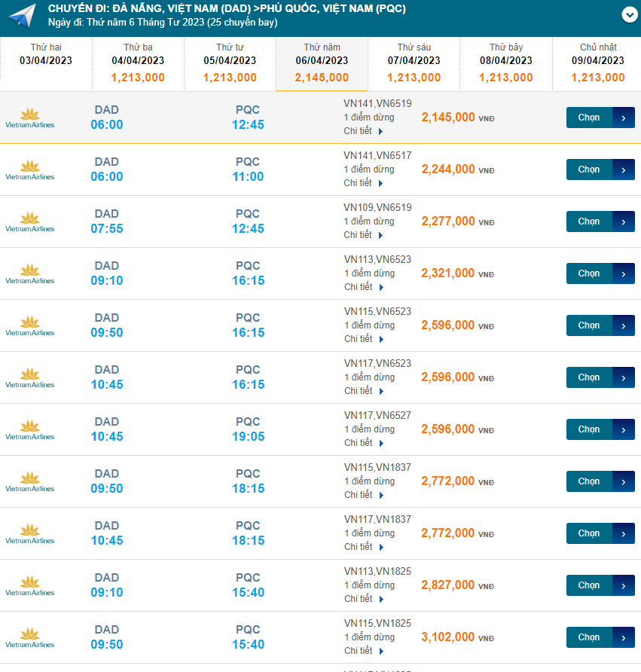The height and width of the screenshot is (672, 641).
Task: Click Vietnam Airlines logo on VN113,VN1825 row
Action: pos(30,586)
